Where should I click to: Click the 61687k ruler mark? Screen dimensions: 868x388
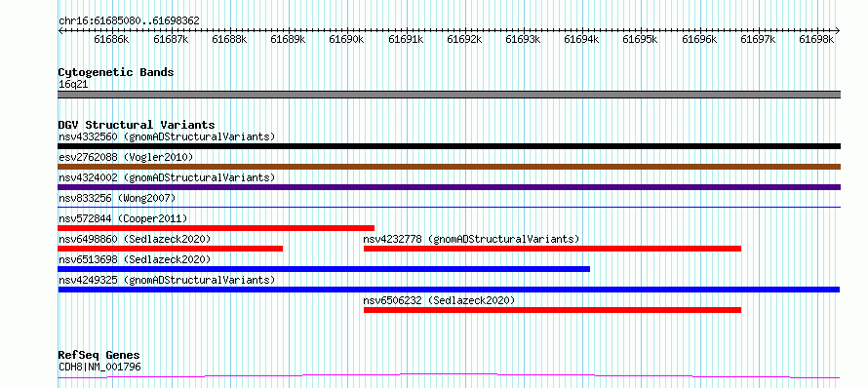[x=171, y=39]
